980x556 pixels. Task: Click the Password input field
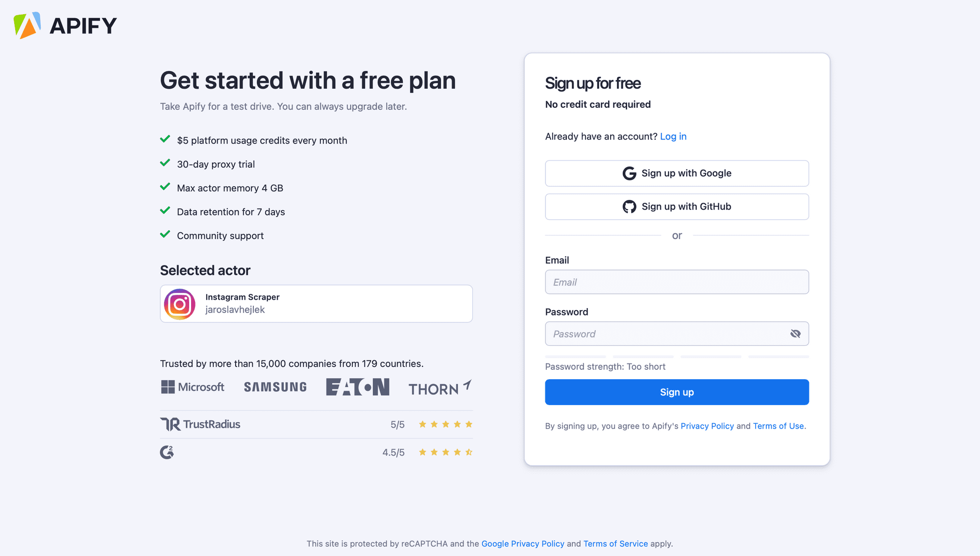(x=676, y=333)
